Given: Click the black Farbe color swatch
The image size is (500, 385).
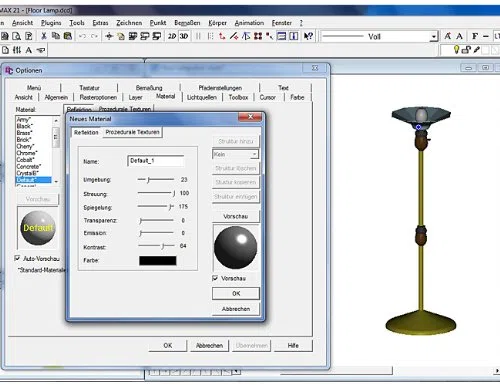Looking at the screenshot, I should coord(157,260).
